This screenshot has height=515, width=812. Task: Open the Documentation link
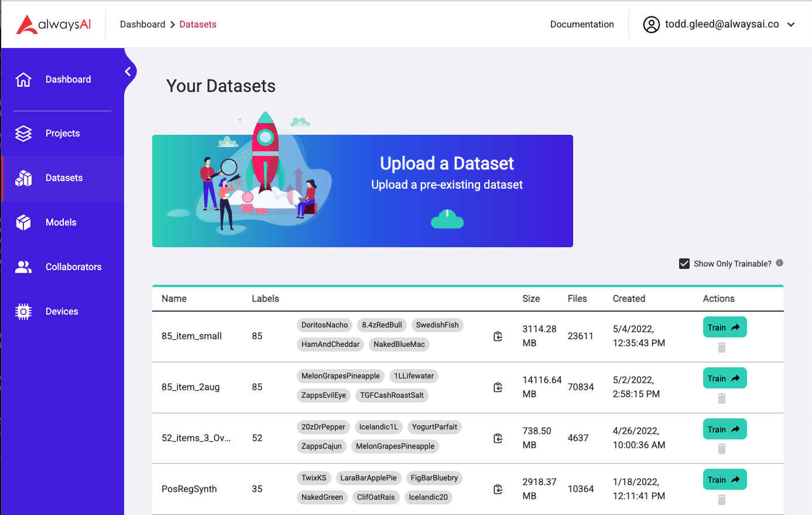point(582,25)
